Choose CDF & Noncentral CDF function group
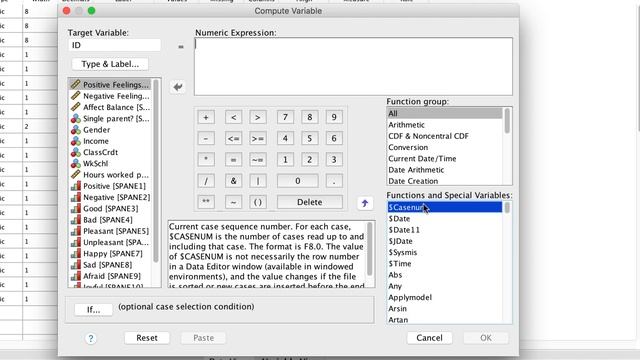640x360 pixels. tap(445, 136)
